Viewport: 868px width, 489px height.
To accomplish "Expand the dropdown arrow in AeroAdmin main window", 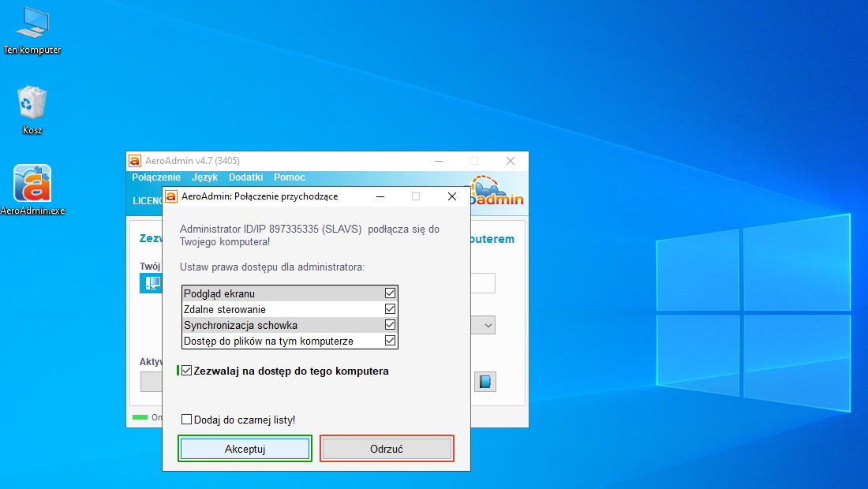I will tap(488, 325).
